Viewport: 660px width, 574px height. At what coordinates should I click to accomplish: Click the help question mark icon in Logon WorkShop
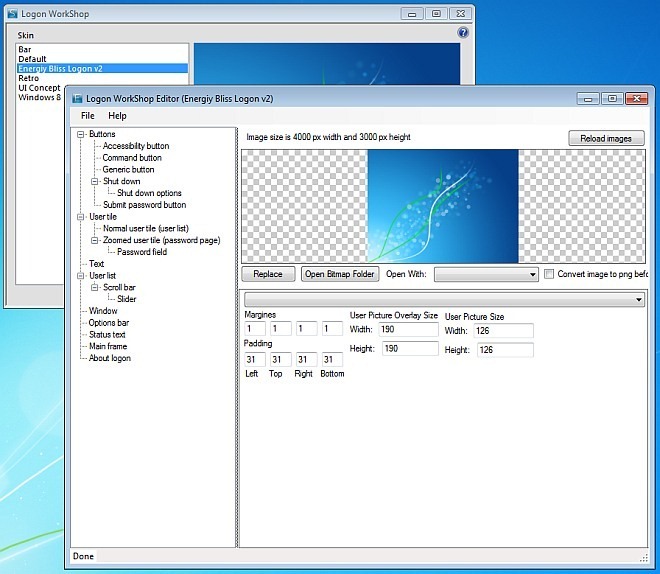[463, 32]
